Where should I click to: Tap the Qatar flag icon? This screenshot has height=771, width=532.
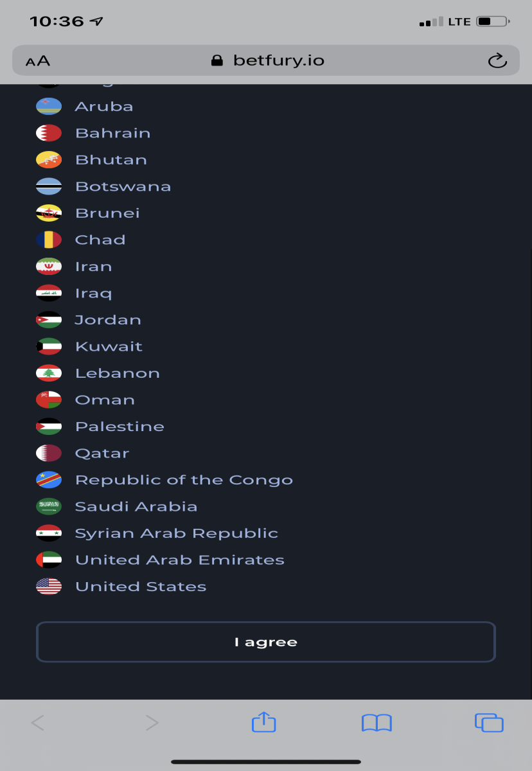(49, 453)
